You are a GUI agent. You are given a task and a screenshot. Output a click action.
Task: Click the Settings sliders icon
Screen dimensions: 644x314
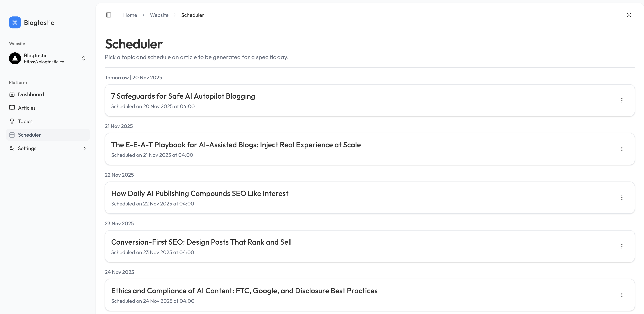(12, 148)
